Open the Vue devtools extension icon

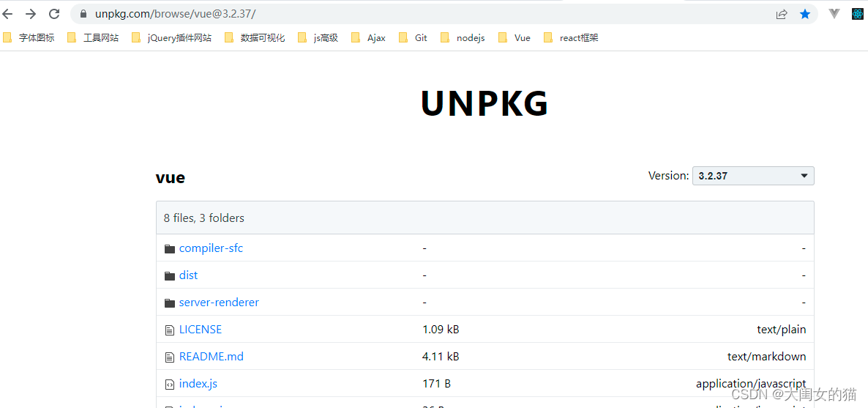pos(834,14)
